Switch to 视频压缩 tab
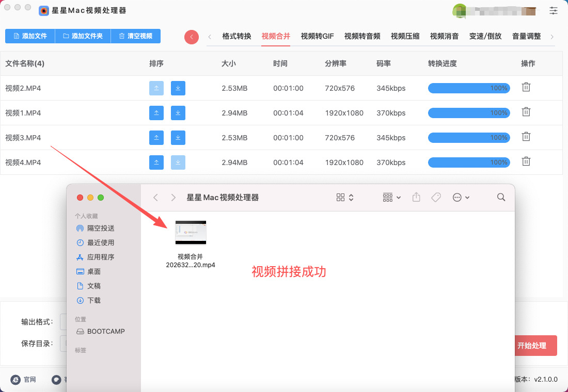Viewport: 568px width, 392px height. pos(405,36)
